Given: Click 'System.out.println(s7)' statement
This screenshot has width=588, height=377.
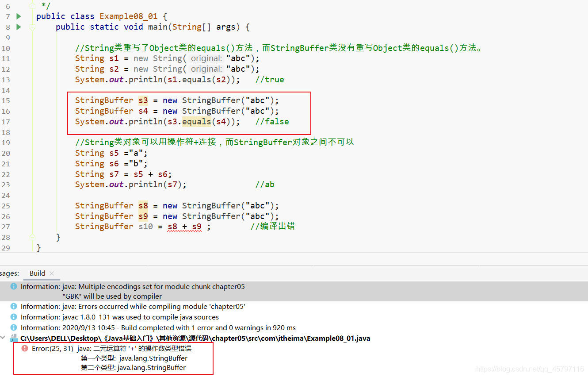Looking at the screenshot, I should (x=131, y=185).
